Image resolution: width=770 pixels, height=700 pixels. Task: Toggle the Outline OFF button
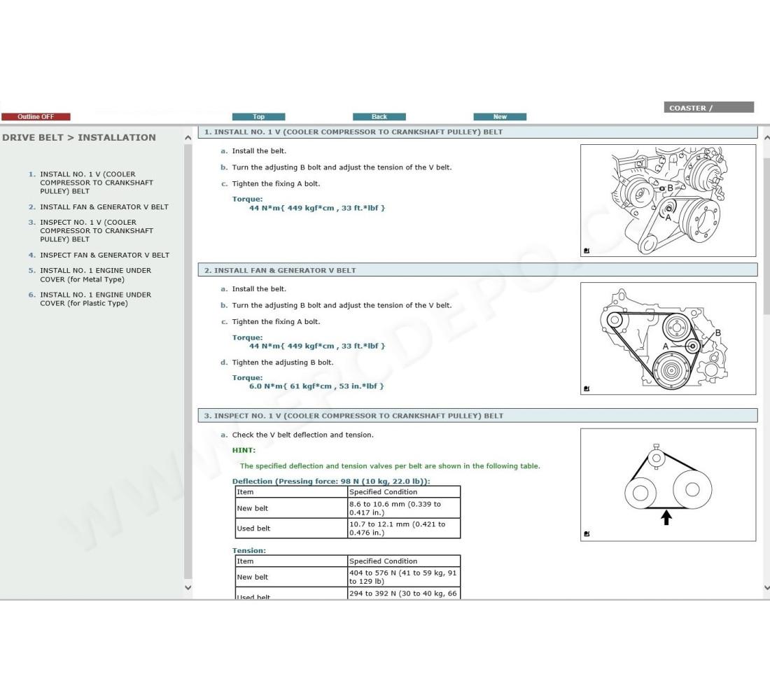(x=36, y=116)
